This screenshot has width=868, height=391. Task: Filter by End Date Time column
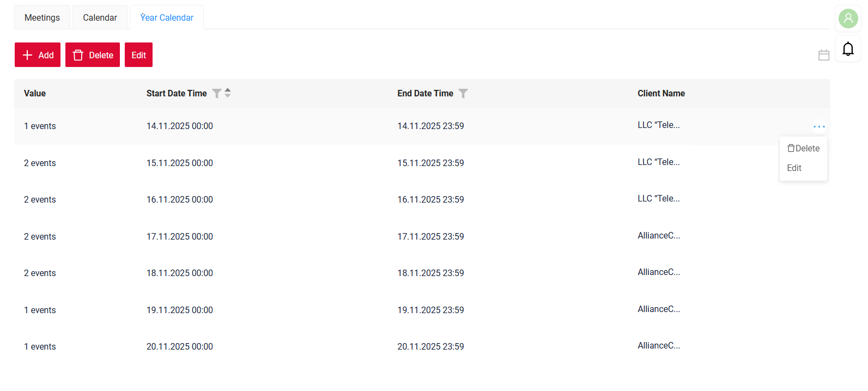pyautogui.click(x=463, y=94)
